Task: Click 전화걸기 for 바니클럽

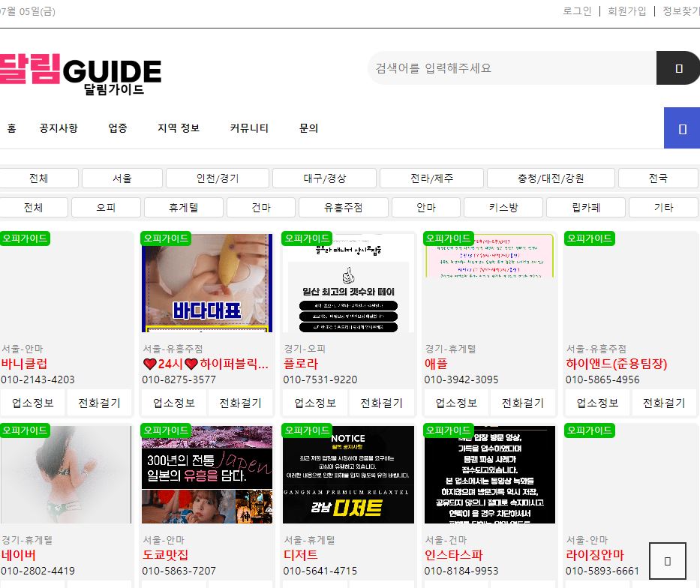Action: point(99,403)
